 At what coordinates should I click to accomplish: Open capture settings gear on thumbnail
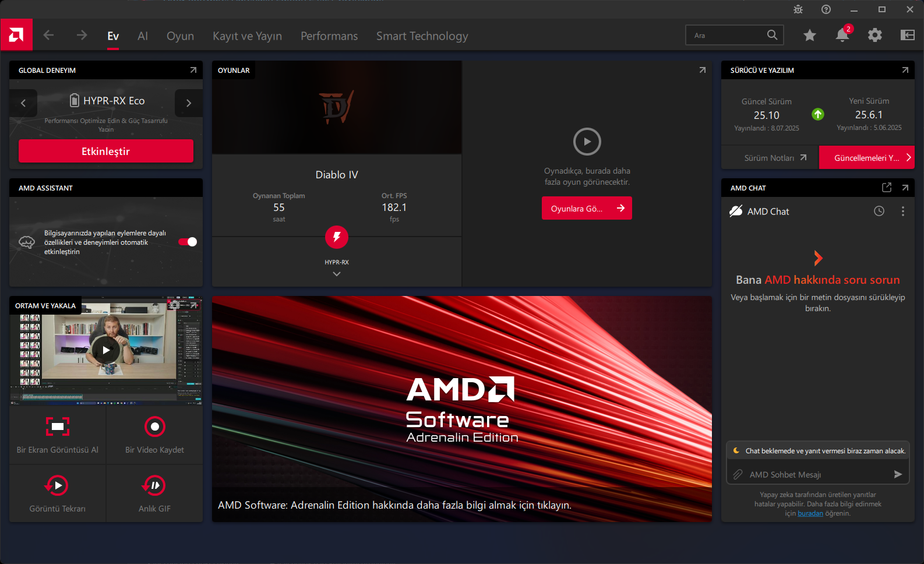(x=175, y=305)
